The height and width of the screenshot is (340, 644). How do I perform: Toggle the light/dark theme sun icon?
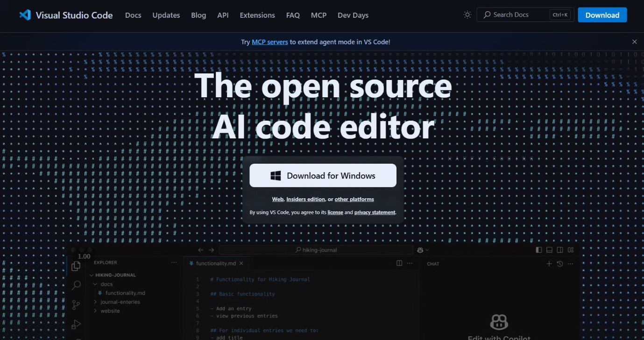pyautogui.click(x=467, y=15)
